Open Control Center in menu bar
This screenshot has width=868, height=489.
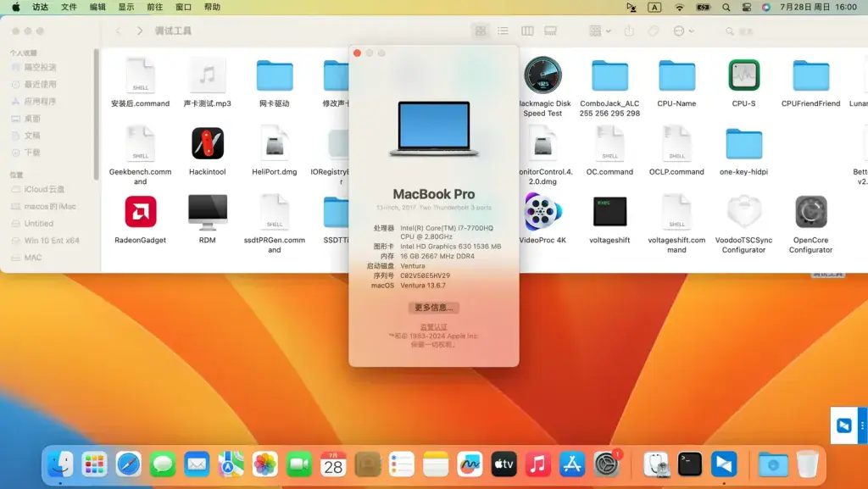pos(746,7)
